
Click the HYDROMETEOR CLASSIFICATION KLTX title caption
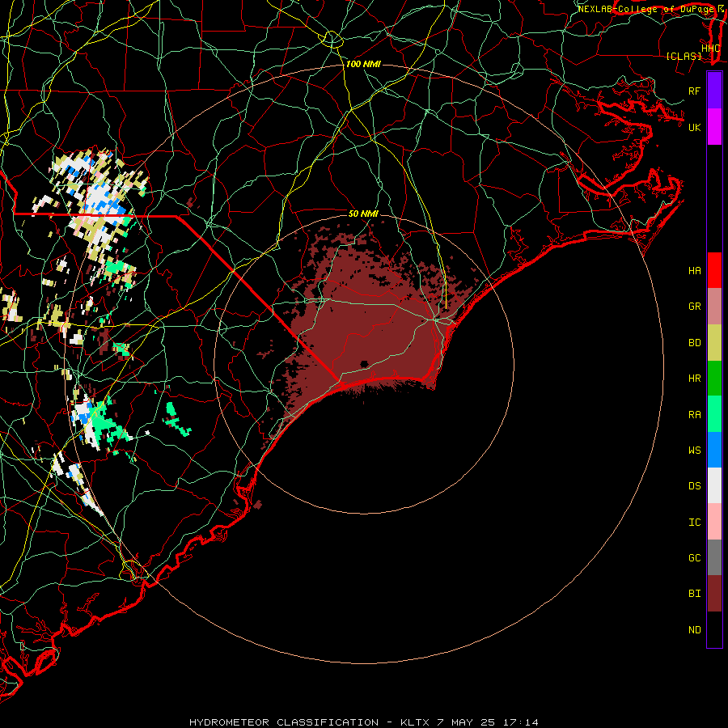point(364,722)
